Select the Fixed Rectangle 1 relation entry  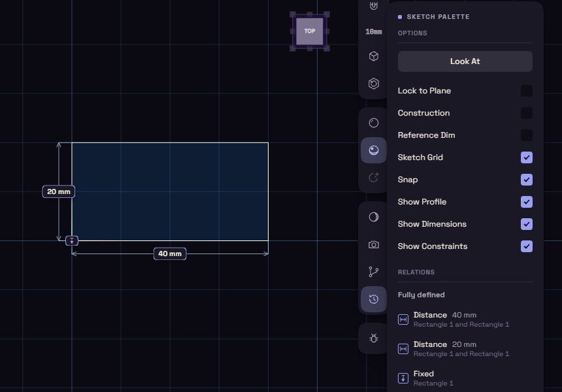tap(465, 378)
